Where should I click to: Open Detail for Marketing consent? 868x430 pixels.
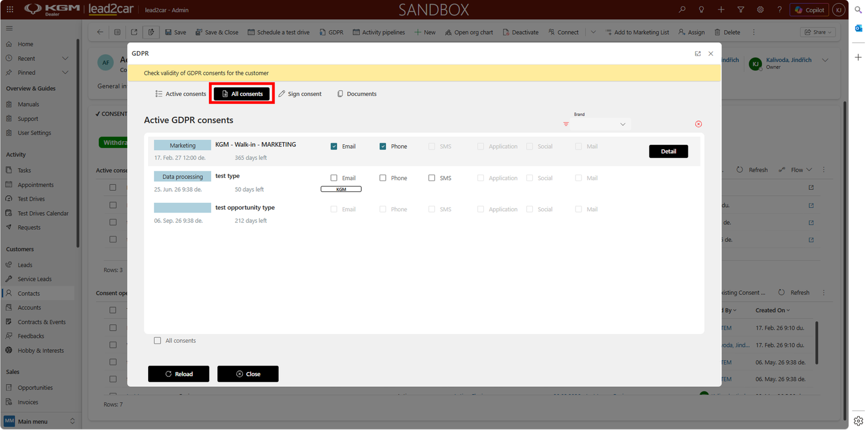click(x=668, y=151)
